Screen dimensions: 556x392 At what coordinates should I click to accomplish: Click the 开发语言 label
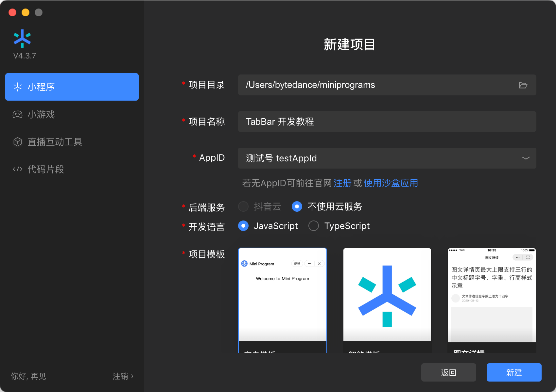point(206,226)
